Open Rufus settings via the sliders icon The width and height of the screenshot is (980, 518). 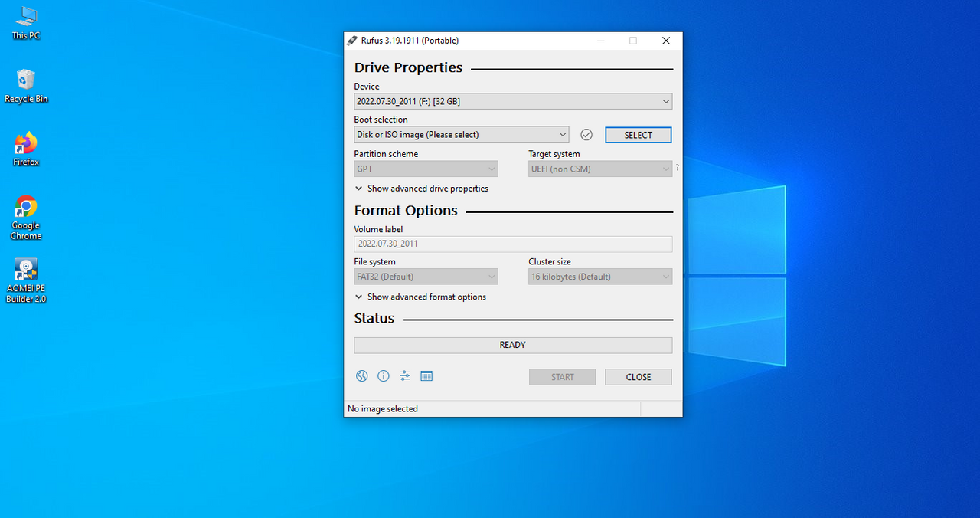point(404,375)
